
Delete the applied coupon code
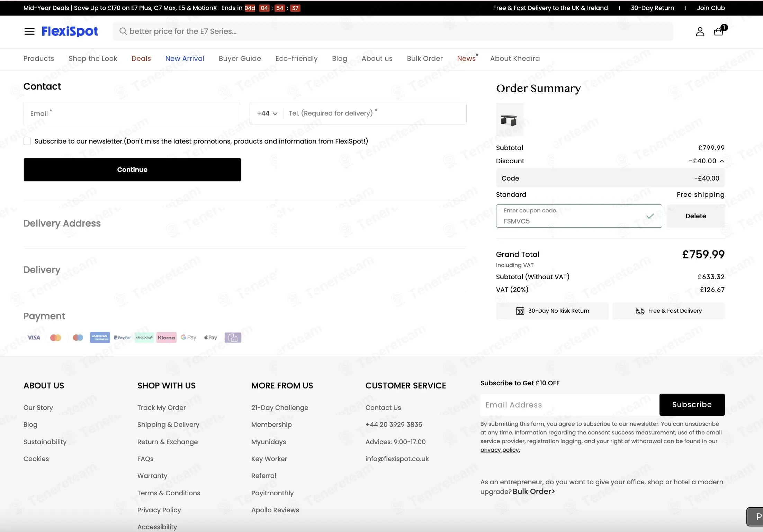pos(695,216)
